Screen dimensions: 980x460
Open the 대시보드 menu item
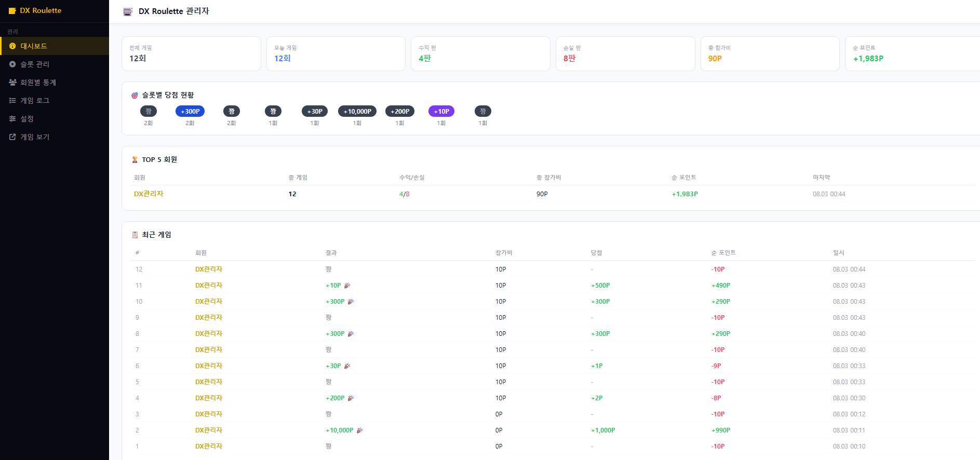tap(55, 46)
